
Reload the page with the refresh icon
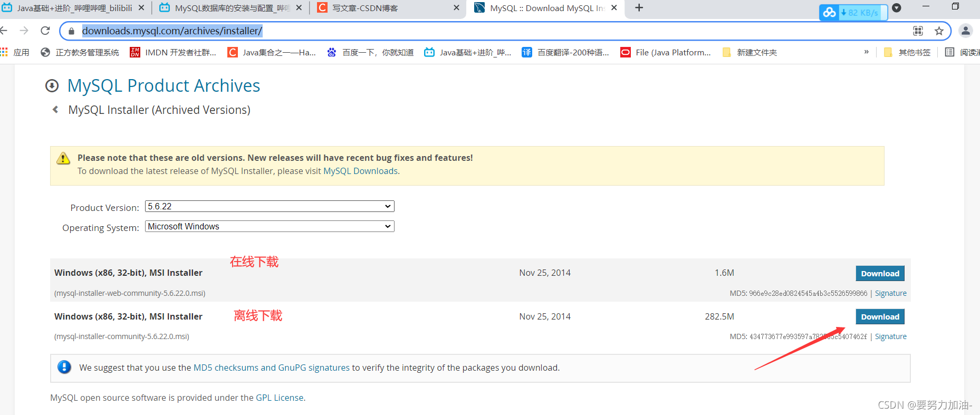[x=45, y=31]
